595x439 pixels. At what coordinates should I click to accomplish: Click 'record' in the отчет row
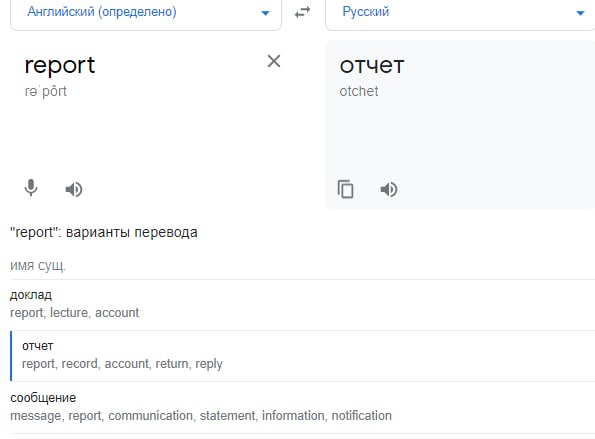(x=79, y=363)
